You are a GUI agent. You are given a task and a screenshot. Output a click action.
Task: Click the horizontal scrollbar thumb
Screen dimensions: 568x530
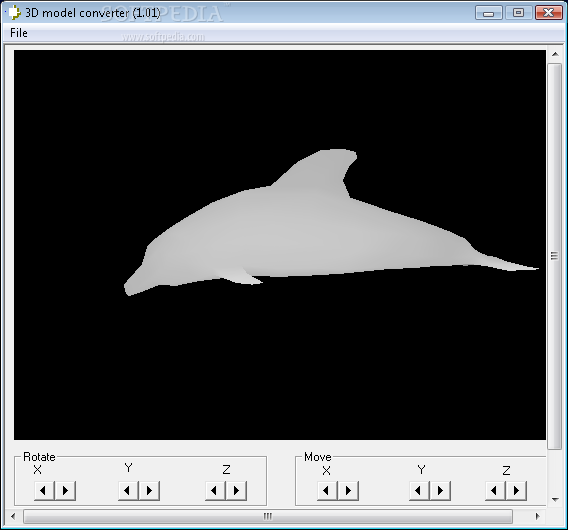click(268, 516)
